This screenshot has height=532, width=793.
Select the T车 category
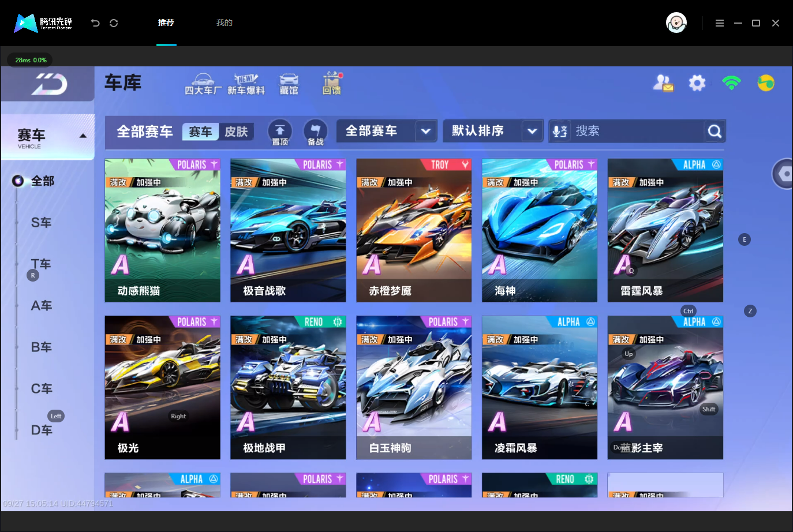click(x=42, y=264)
